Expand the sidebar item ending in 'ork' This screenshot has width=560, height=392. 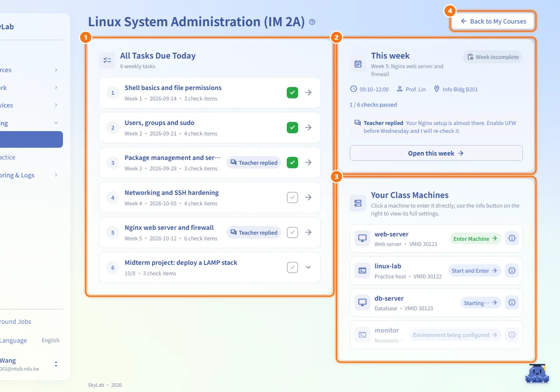56,87
